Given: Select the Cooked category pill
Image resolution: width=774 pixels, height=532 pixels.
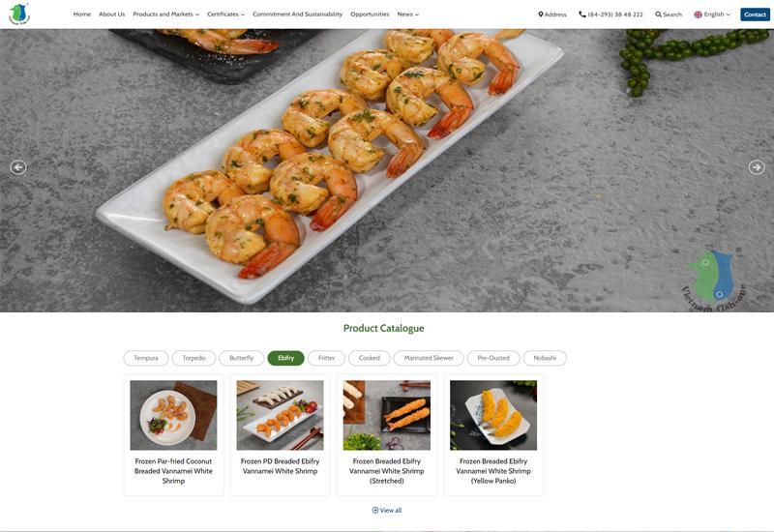Looking at the screenshot, I should click(x=370, y=358).
